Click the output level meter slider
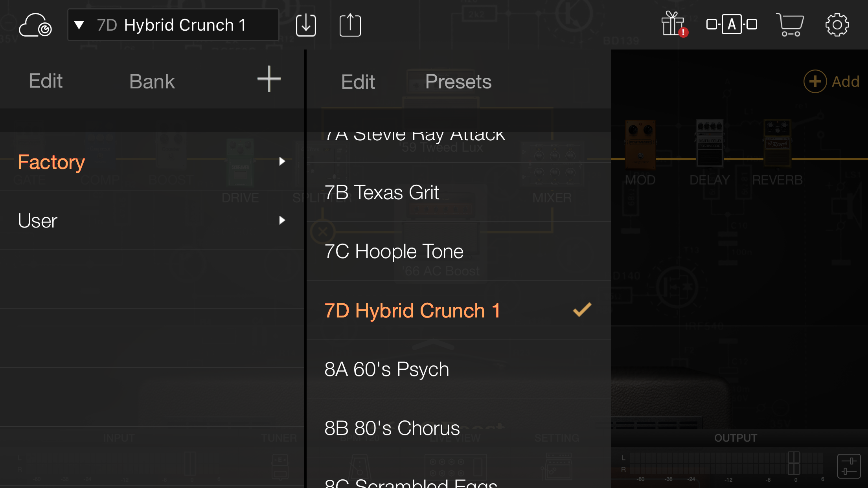868x488 pixels. click(793, 463)
